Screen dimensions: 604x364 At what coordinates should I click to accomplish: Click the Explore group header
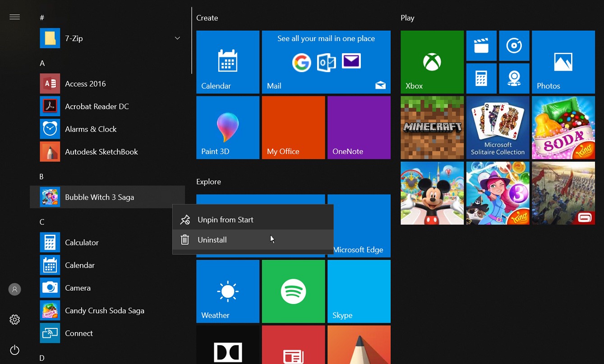click(x=208, y=182)
